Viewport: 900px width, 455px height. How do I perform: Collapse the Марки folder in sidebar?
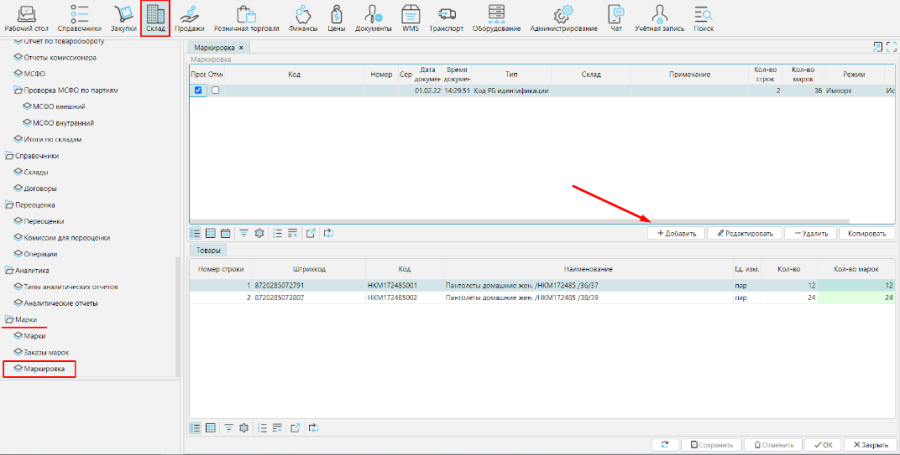click(9, 319)
